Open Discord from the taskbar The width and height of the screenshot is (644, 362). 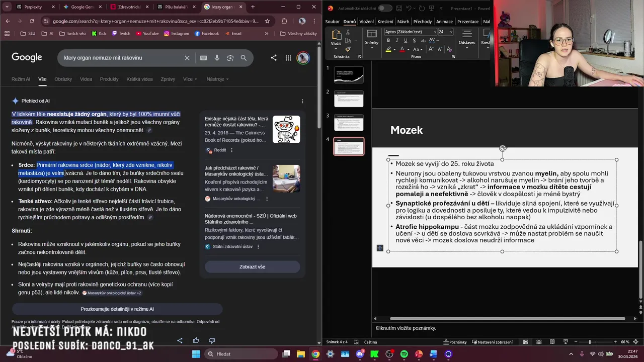point(360,354)
